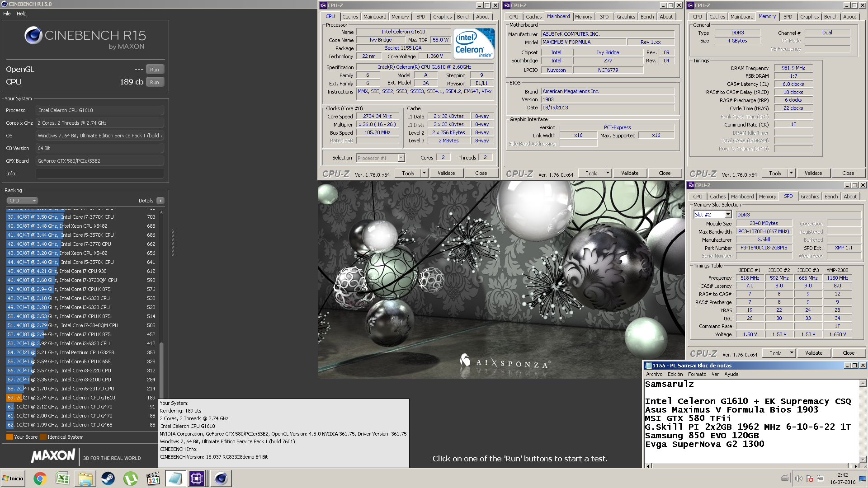868x488 pixels.
Task: Click the Identical System legend swatch
Action: [43, 437]
